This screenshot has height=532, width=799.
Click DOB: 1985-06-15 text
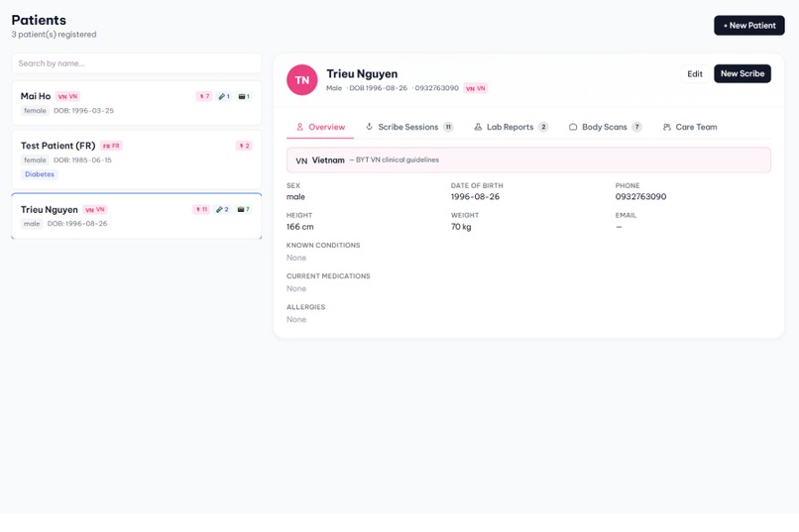click(82, 160)
